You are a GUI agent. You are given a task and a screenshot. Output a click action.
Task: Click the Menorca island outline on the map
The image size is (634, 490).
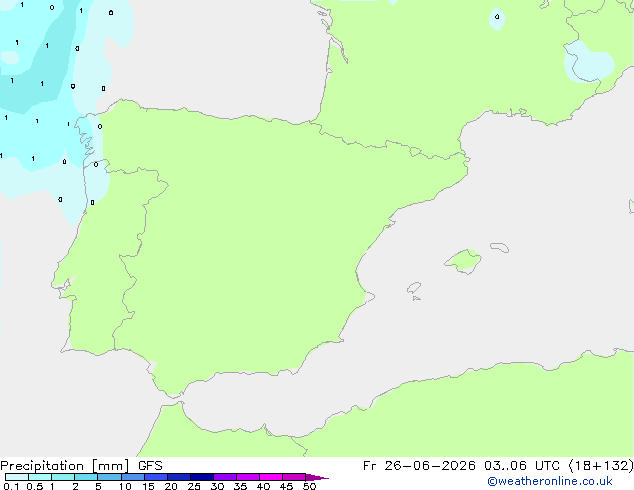point(499,247)
